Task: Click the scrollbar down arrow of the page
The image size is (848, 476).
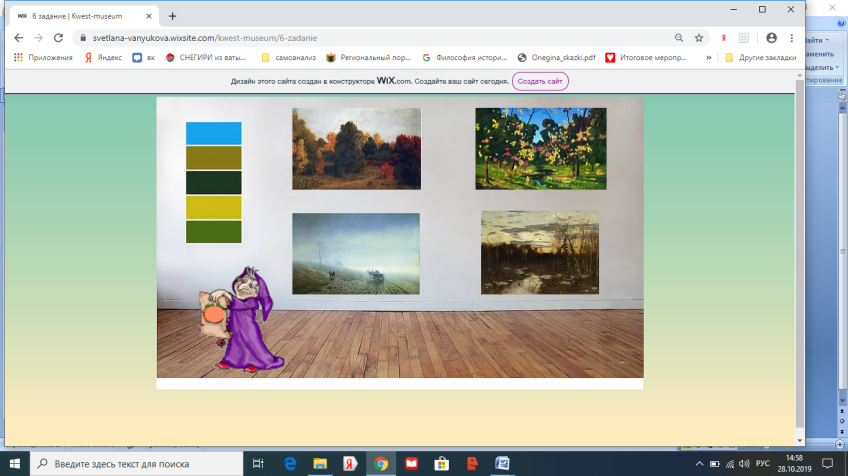Action: (799, 440)
